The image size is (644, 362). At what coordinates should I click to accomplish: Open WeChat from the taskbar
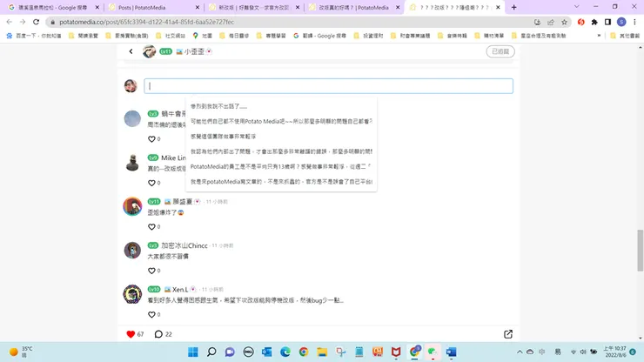(x=433, y=352)
